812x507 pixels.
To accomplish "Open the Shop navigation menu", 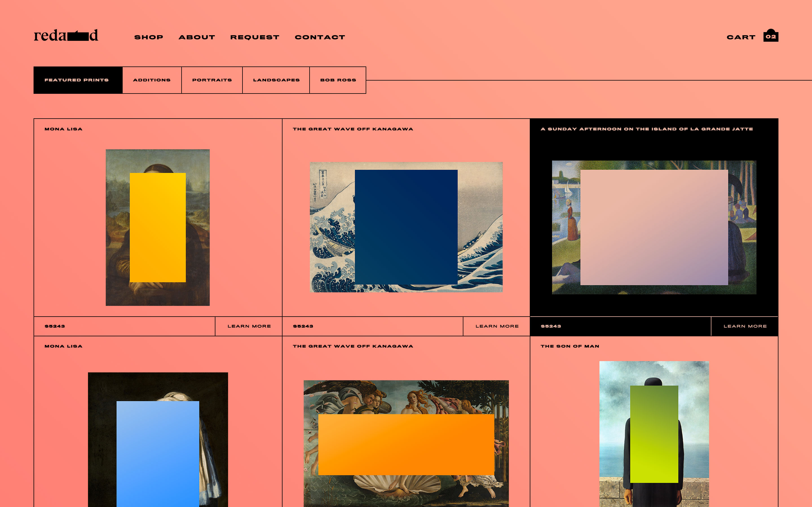I will click(149, 37).
